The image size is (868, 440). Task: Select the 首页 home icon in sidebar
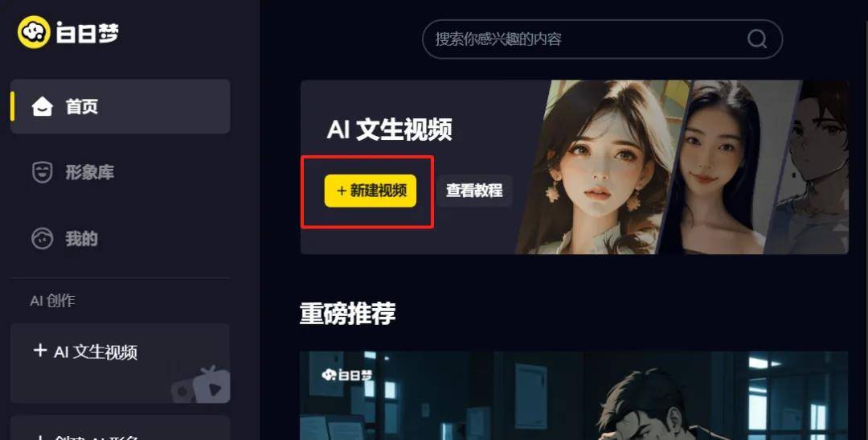(42, 106)
